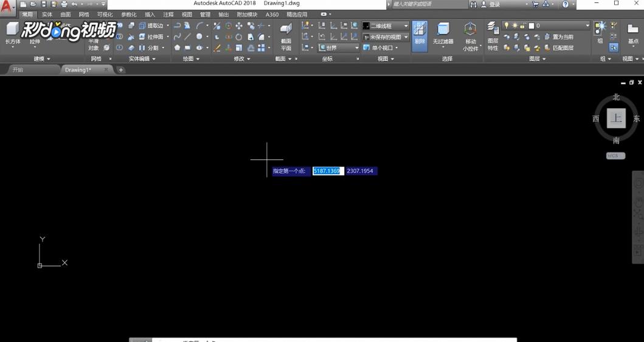Screen dimensions: 644x342
Task: Click the Y coordinate field 2307.1954
Action: 361,171
